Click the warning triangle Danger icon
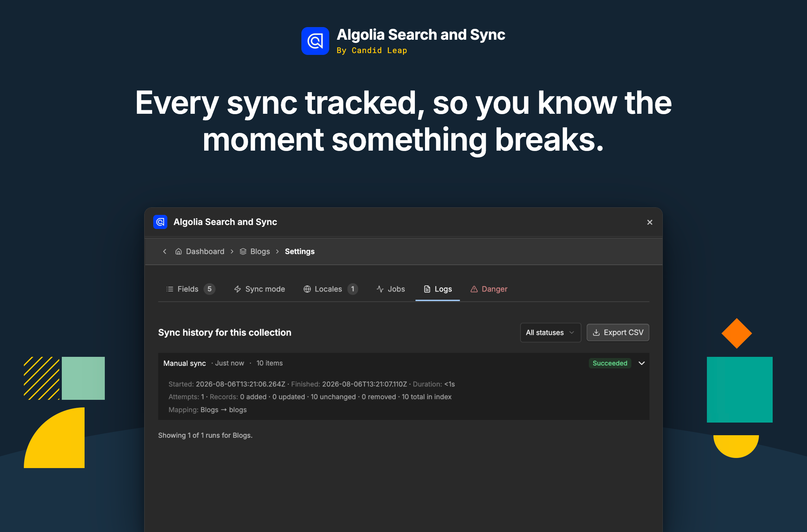Screen dimensions: 807x532 [474, 289]
